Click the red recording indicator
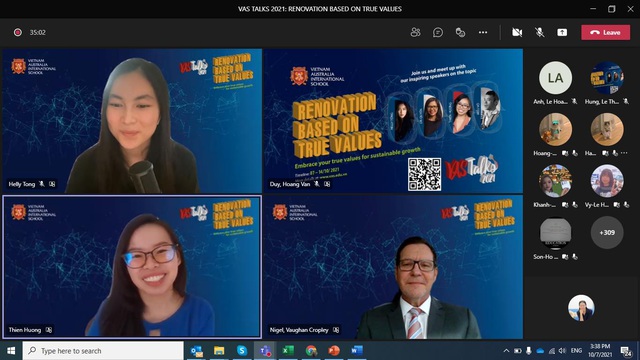 click(18, 32)
